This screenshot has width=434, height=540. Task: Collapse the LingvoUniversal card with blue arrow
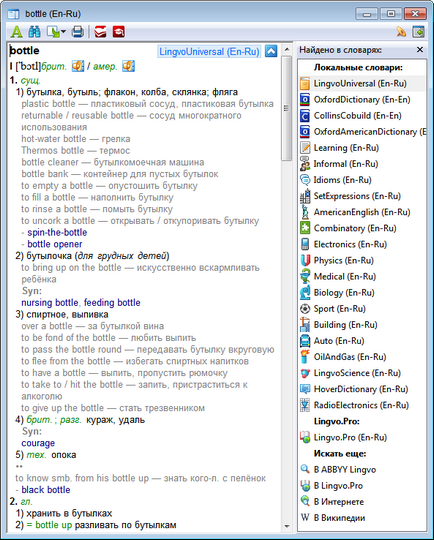[271, 51]
